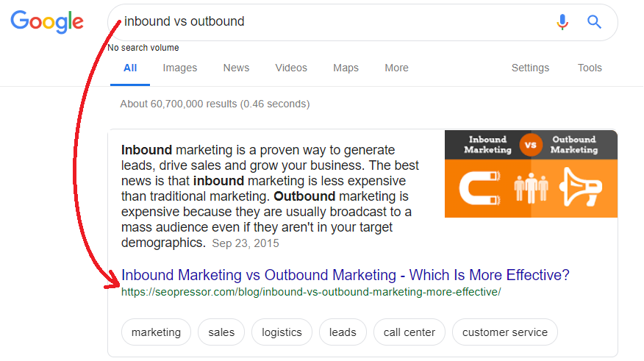This screenshot has width=644, height=361.
Task: Select the sales suggestion chip
Action: [221, 332]
